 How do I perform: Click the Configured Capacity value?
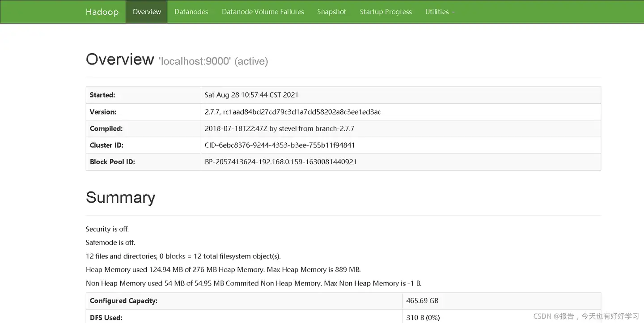point(422,301)
